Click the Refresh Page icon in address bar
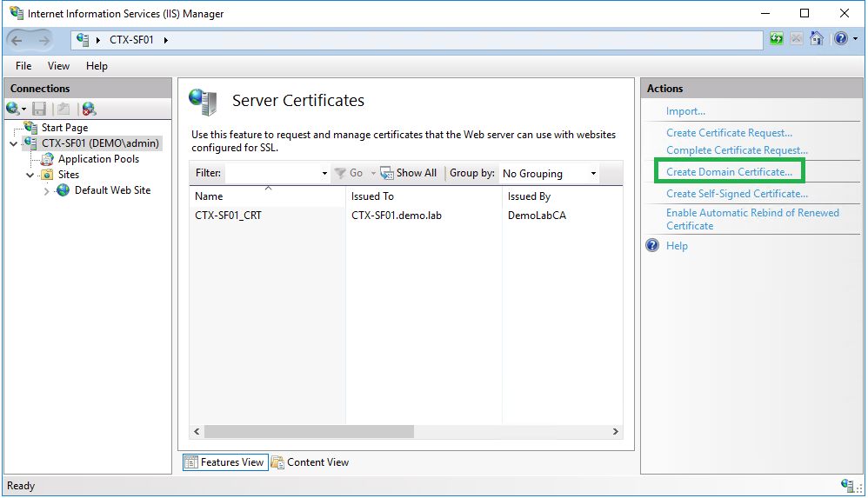 coord(777,39)
